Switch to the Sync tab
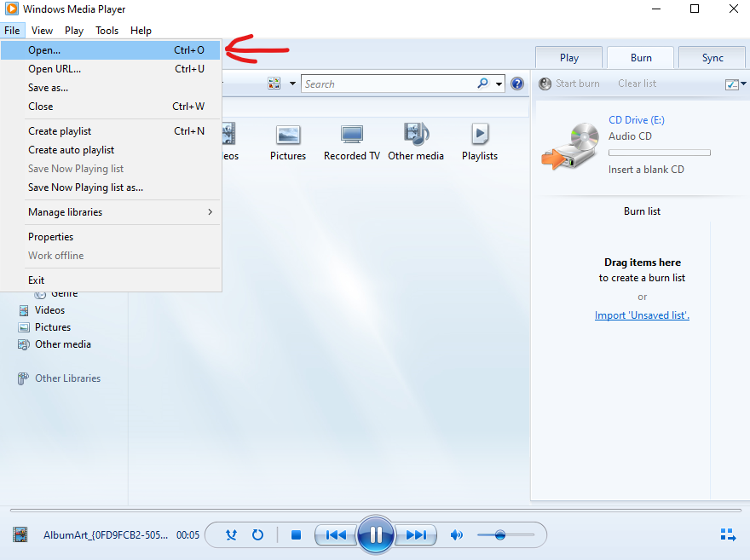Viewport: 750px width, 560px height. 712,58
